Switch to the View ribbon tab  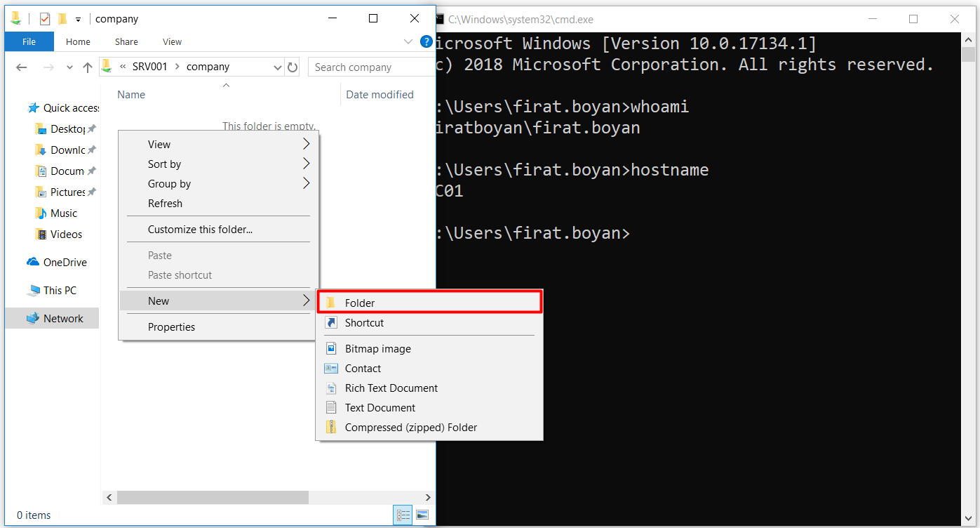pyautogui.click(x=172, y=41)
